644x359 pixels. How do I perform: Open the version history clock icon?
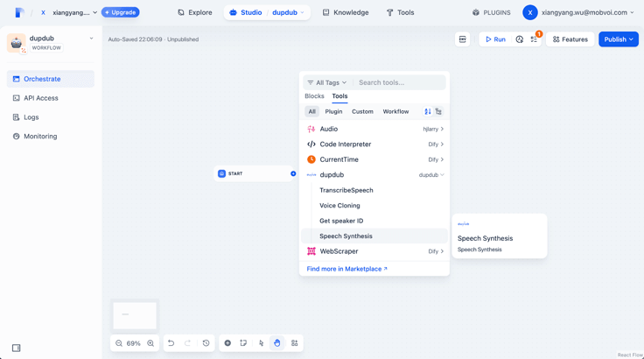(206, 343)
